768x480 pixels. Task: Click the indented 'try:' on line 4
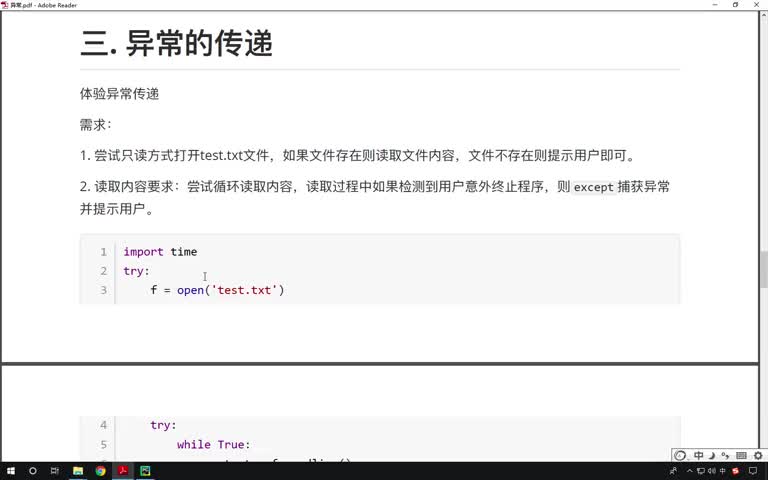(x=163, y=425)
